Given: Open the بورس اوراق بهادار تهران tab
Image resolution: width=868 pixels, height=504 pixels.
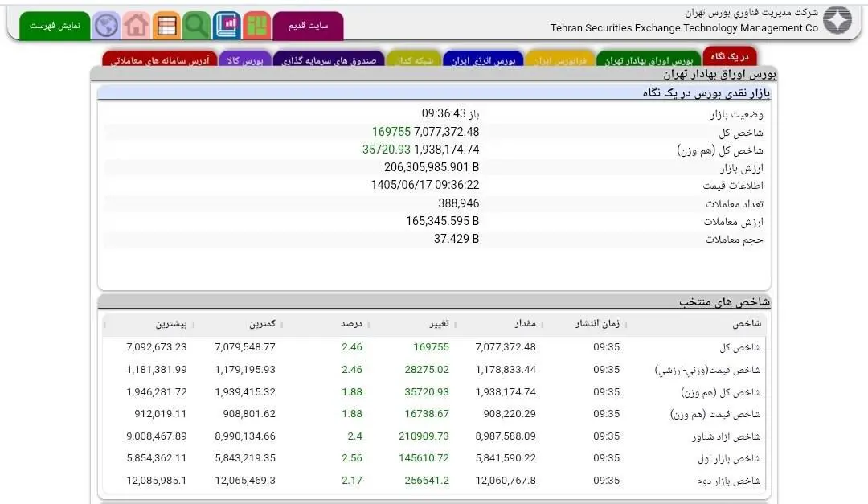Looking at the screenshot, I should 649,59.
